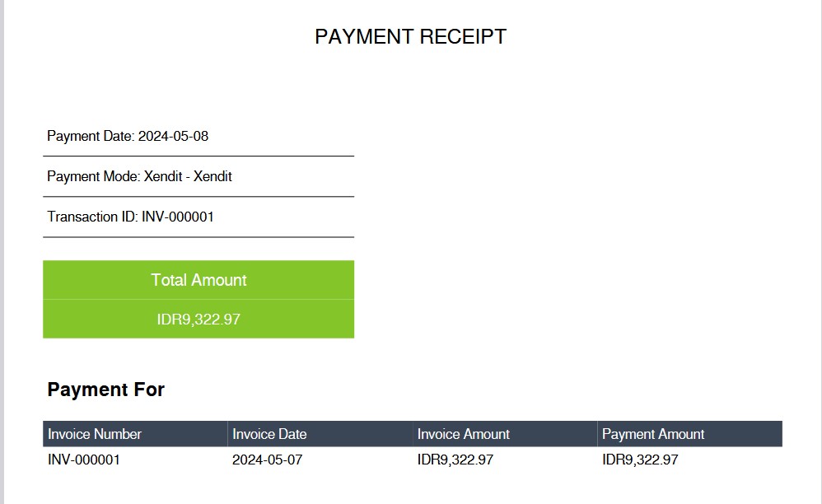Select the INV-000001 value beside Transaction ID
The height and width of the screenshot is (504, 822).
(178, 217)
